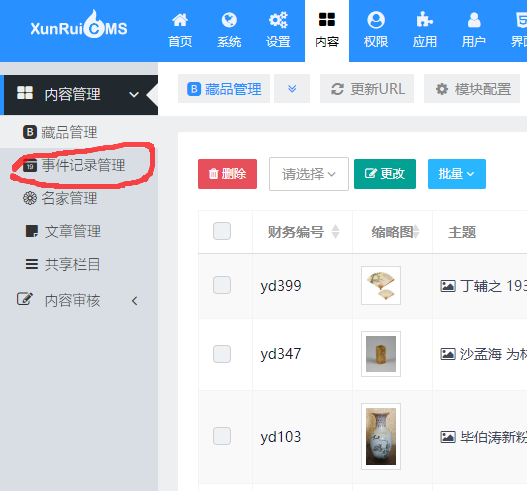527x491 pixels.
Task: Open the 系统 globe icon
Action: tap(229, 20)
